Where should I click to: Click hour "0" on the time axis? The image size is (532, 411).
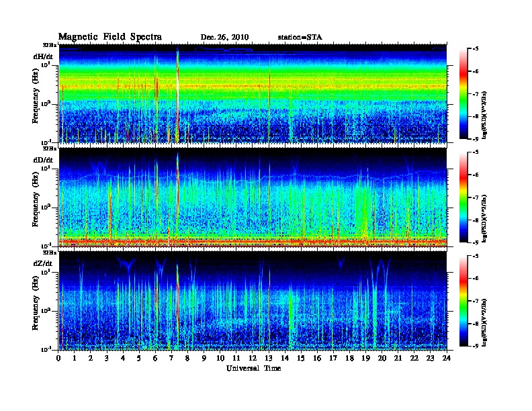pyautogui.click(x=58, y=358)
